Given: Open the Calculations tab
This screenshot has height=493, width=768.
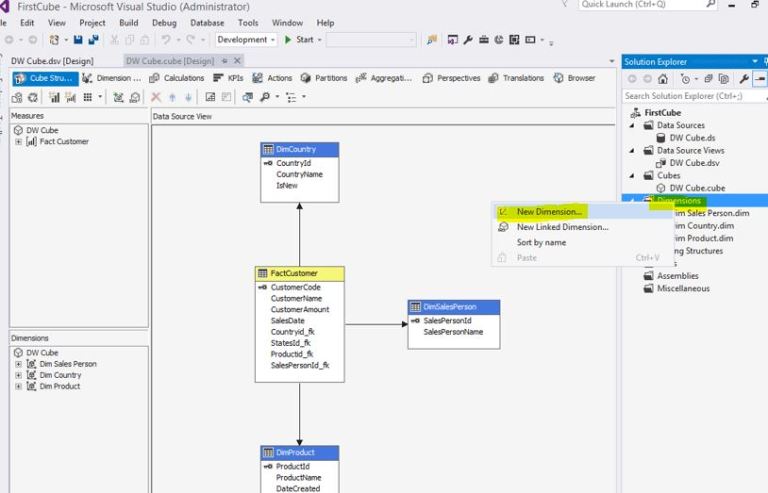Looking at the screenshot, I should [x=176, y=78].
